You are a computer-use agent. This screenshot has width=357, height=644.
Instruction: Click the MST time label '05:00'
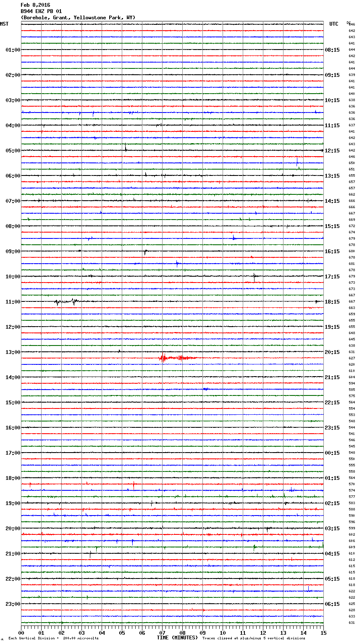[13, 151]
